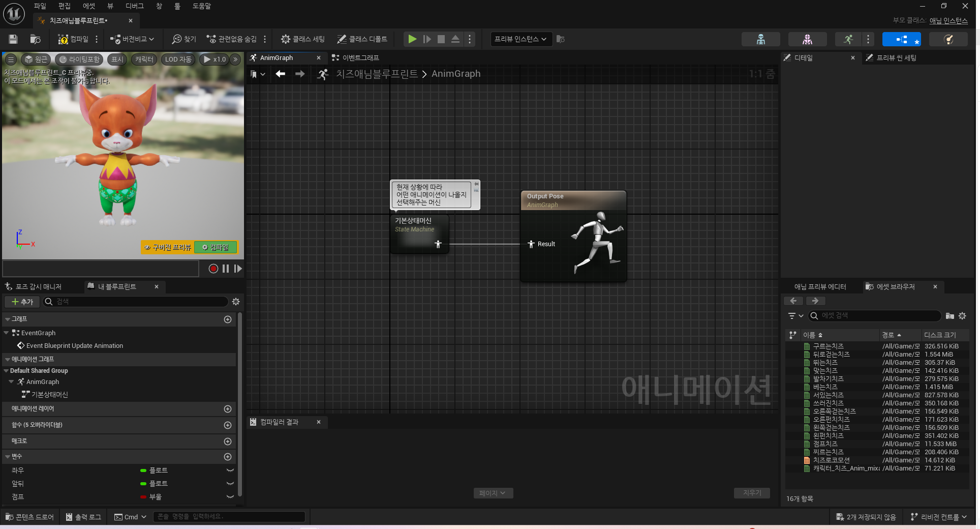The image size is (980, 529).
Task: Toggle visibility of 점프 variable
Action: pos(230,497)
